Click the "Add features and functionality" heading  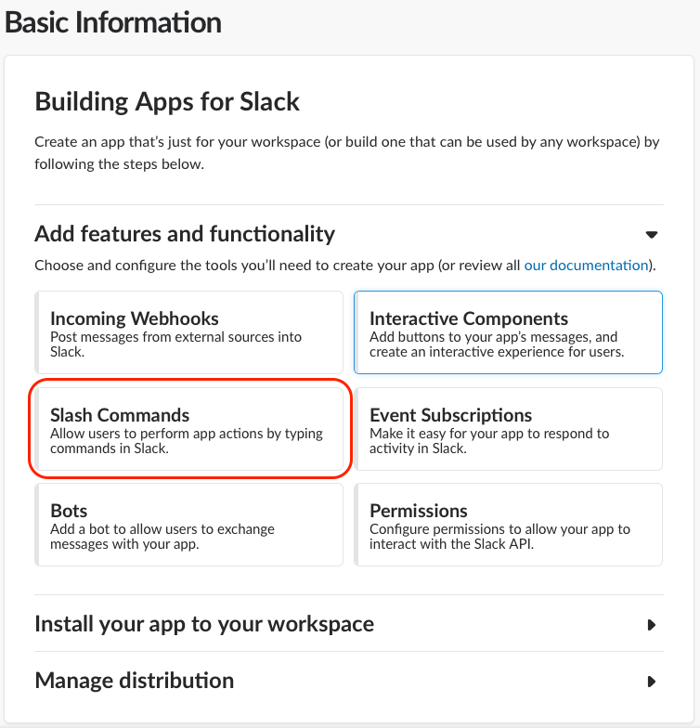(185, 233)
